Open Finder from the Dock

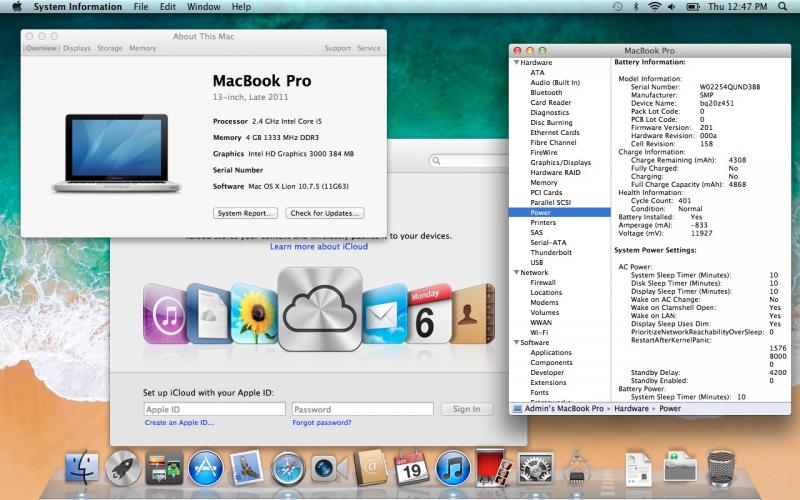click(x=82, y=467)
